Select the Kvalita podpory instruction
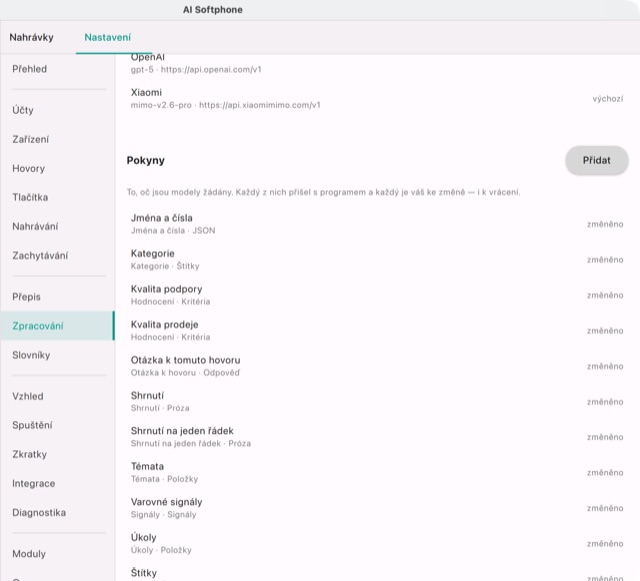 click(377, 295)
